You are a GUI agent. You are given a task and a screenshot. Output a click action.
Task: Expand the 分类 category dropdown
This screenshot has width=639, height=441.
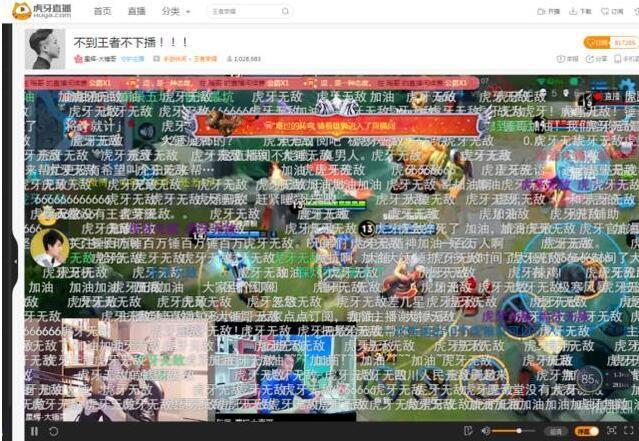(174, 12)
